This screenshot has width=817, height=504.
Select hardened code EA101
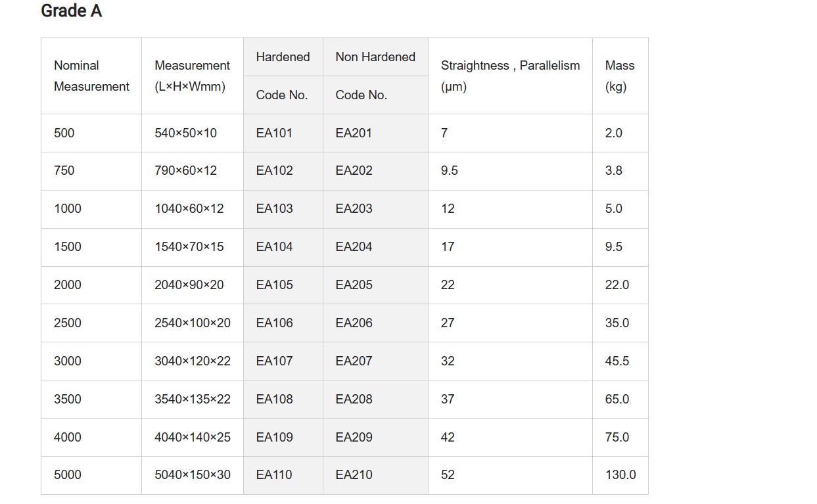click(x=274, y=133)
